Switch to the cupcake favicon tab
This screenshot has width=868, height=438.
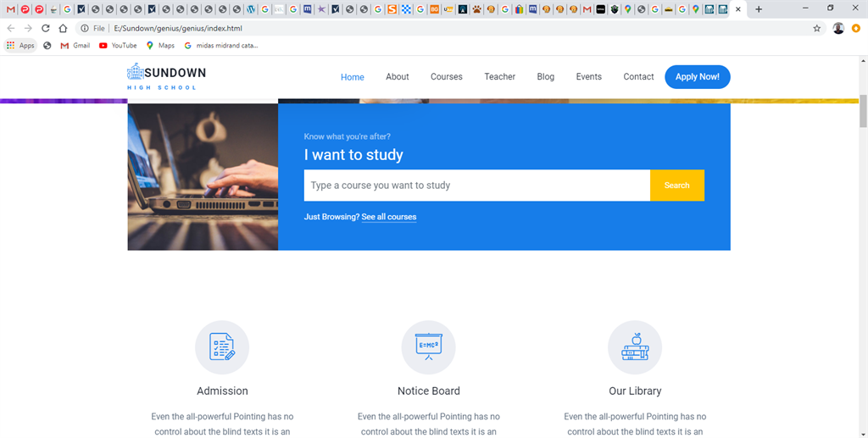pyautogui.click(x=53, y=8)
